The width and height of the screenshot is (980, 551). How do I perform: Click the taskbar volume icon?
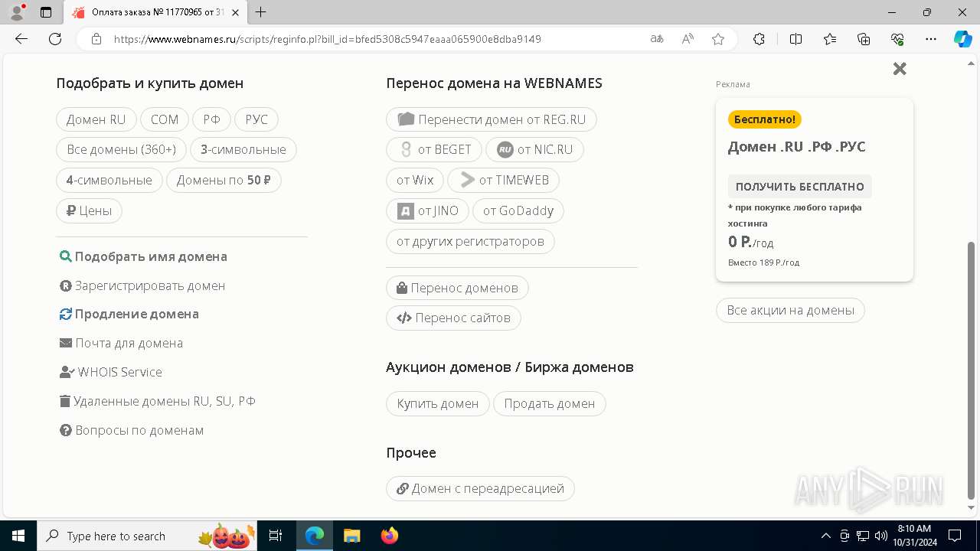881,536
